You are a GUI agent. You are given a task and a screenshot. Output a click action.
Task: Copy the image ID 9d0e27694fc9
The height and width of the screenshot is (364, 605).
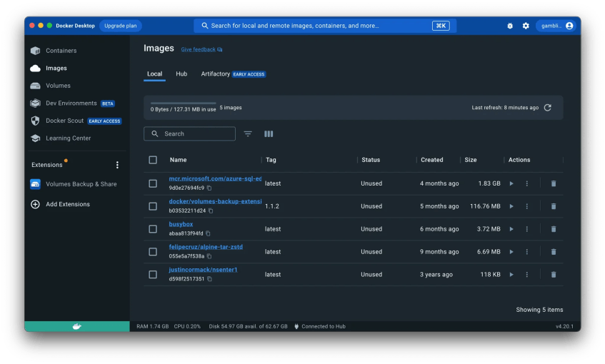click(x=209, y=188)
